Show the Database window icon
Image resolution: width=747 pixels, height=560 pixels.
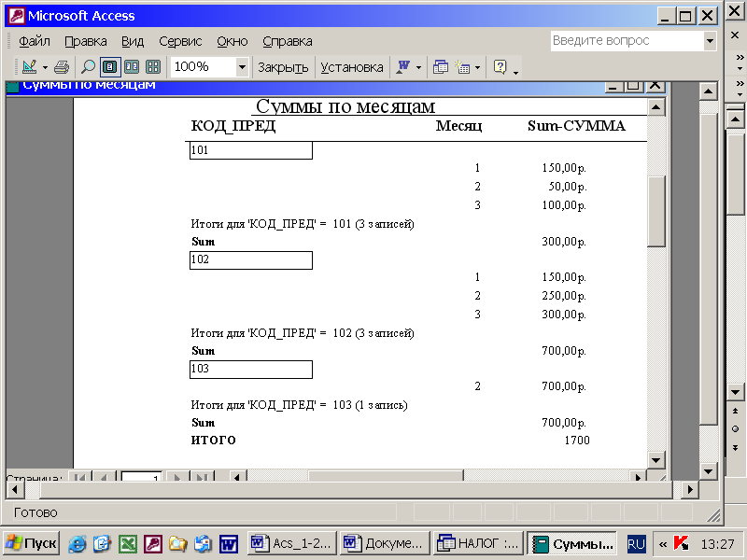pos(440,66)
